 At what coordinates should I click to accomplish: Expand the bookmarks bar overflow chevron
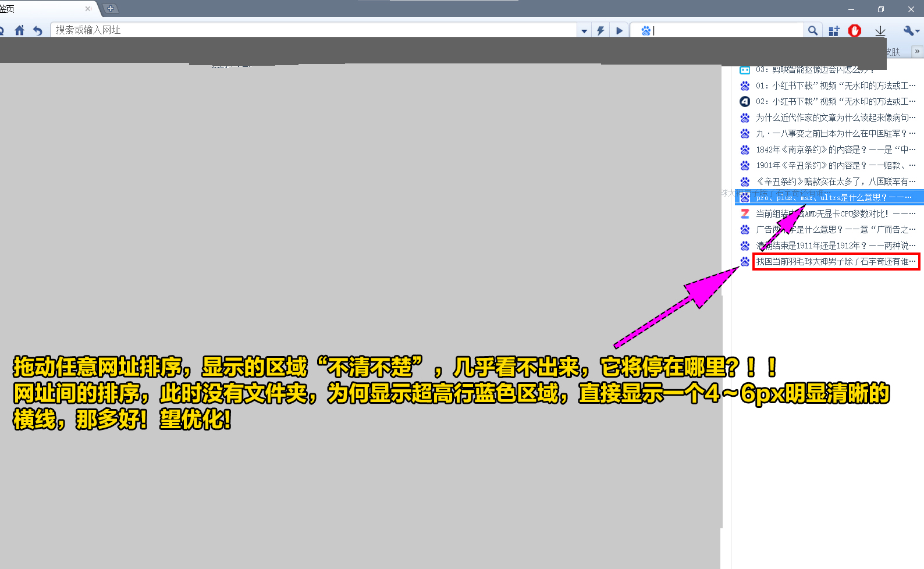[x=917, y=51]
